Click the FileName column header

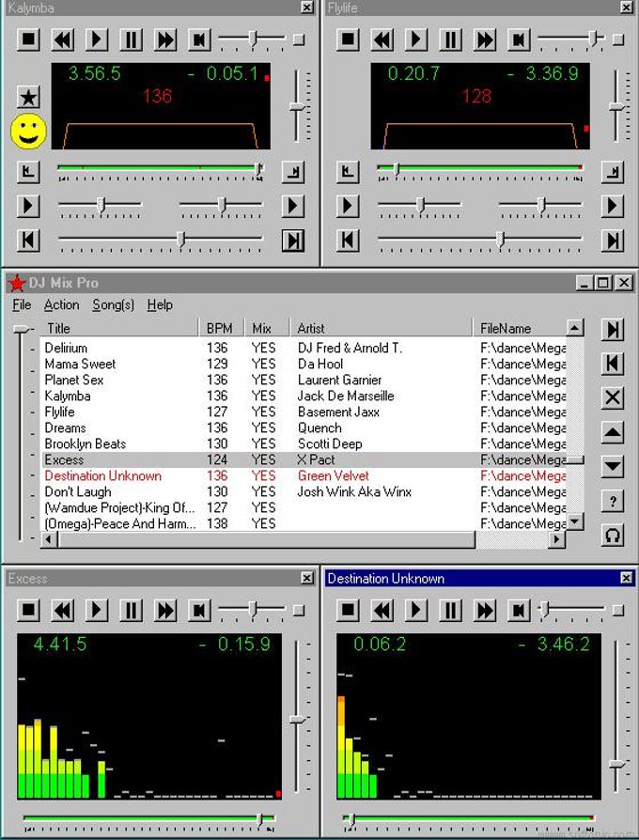[519, 329]
